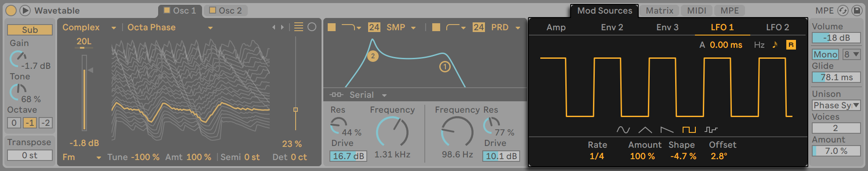Toggle Filter 2 slope 24 button
Image resolution: width=868 pixels, height=171 pixels.
tap(479, 27)
